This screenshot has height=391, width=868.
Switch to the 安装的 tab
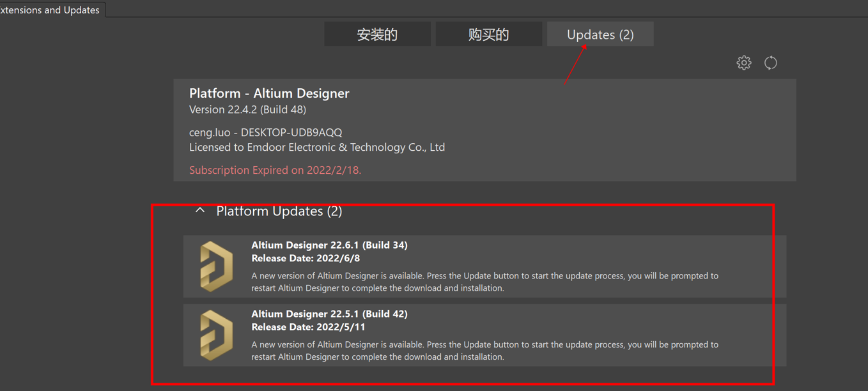tap(377, 34)
